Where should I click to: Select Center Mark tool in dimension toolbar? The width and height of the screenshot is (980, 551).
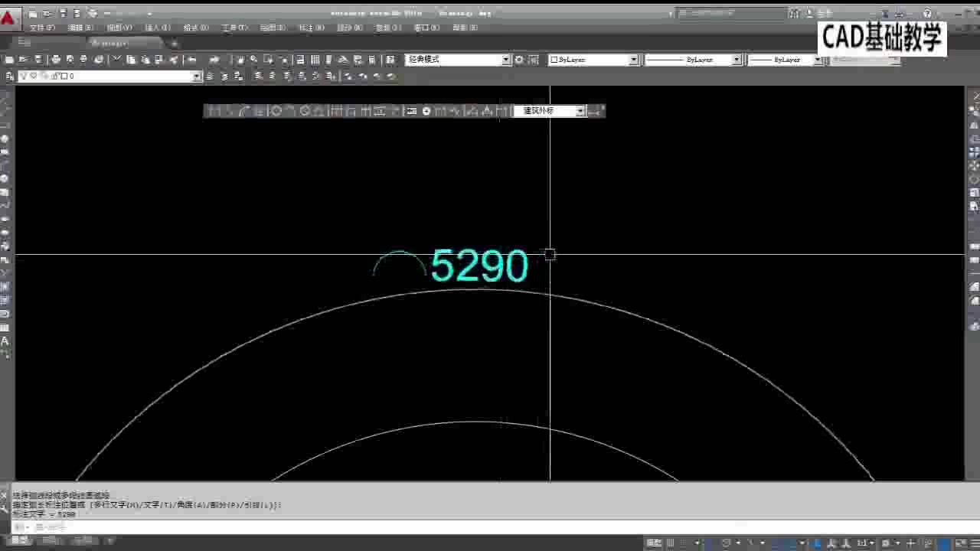point(426,111)
